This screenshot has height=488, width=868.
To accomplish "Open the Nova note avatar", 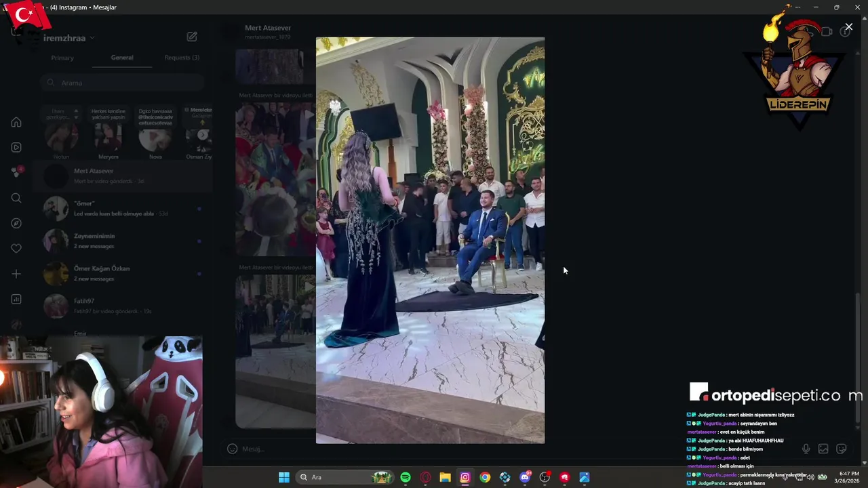I will (155, 136).
